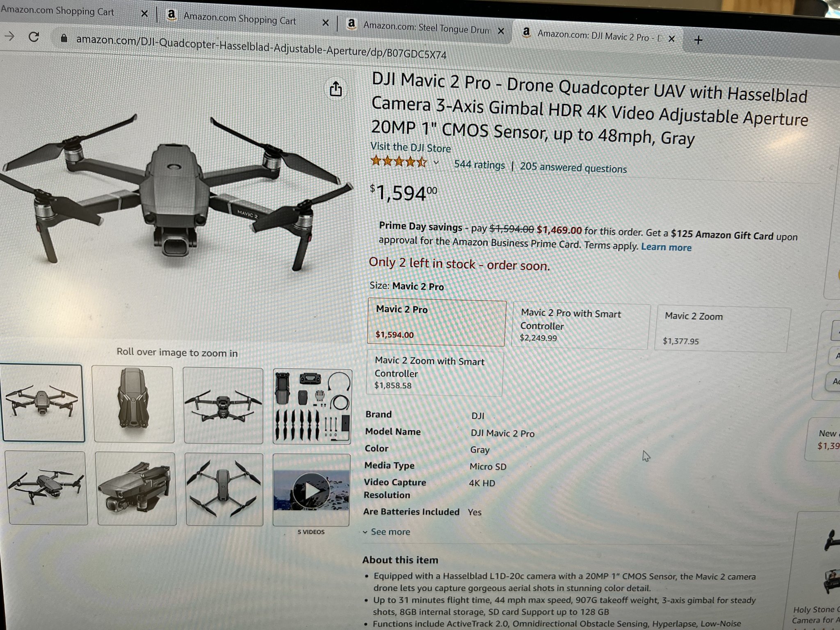This screenshot has height=630, width=840.
Task: Reload the page with refresh icon
Action: (x=34, y=37)
